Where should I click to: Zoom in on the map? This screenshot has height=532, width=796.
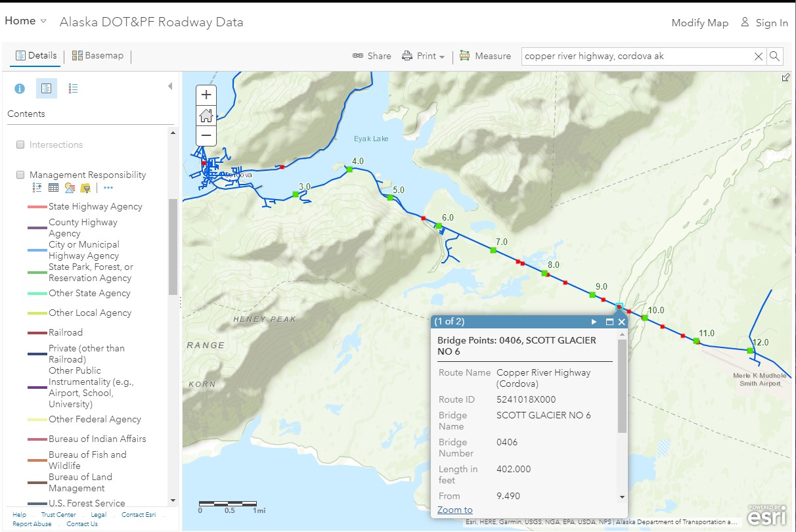(x=206, y=95)
